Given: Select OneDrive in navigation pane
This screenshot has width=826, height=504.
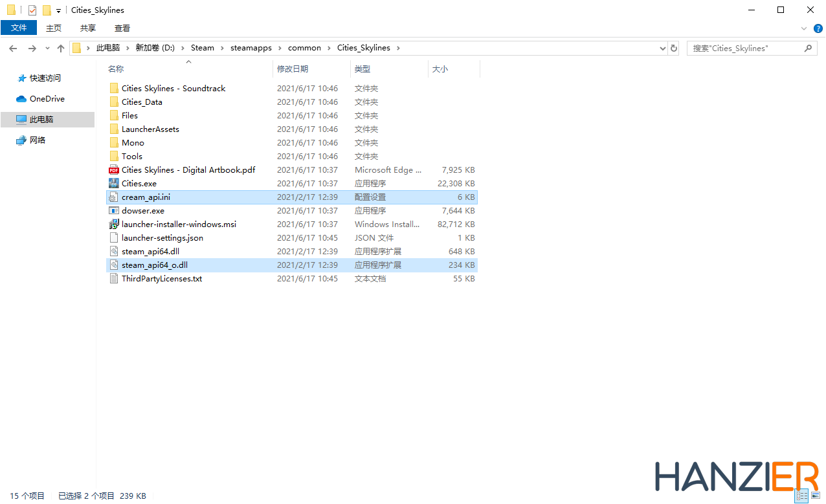Looking at the screenshot, I should click(x=47, y=99).
